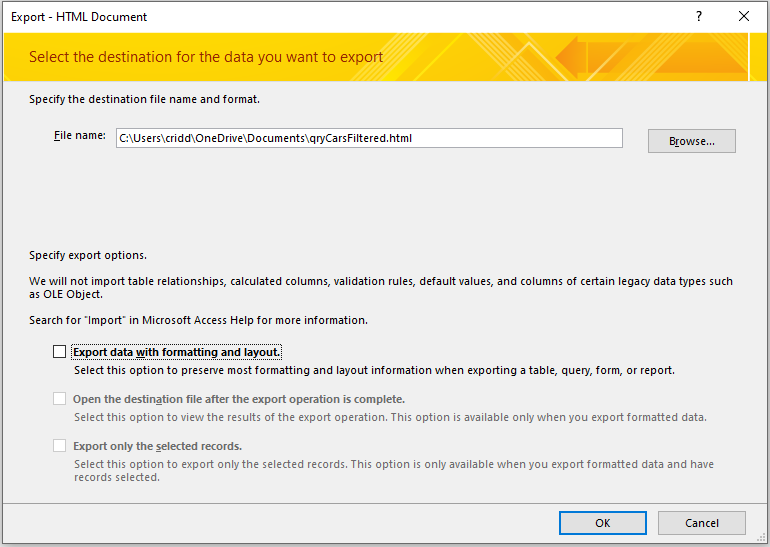Click the File name input field
Viewport: 770px width, 547px height.
(369, 138)
